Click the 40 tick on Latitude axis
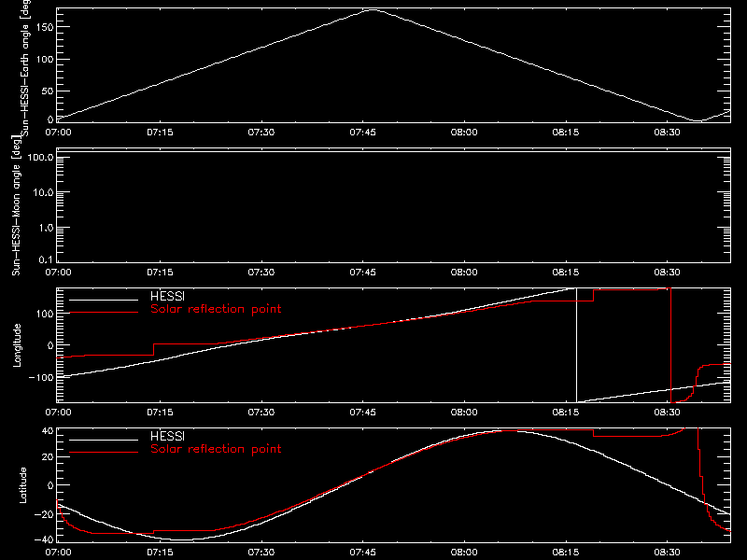This screenshot has width=747, height=560. tap(48, 431)
